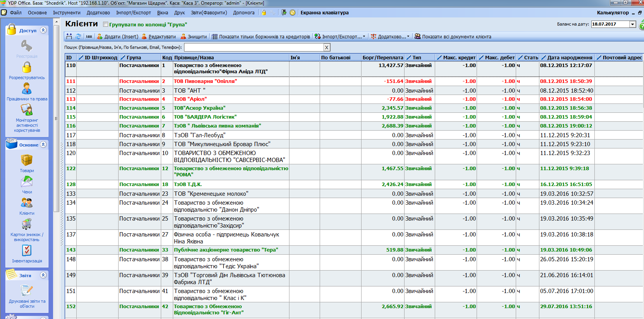644x319 pixels.
Task: Collapse the Основне sidebar panel
Action: (x=43, y=144)
